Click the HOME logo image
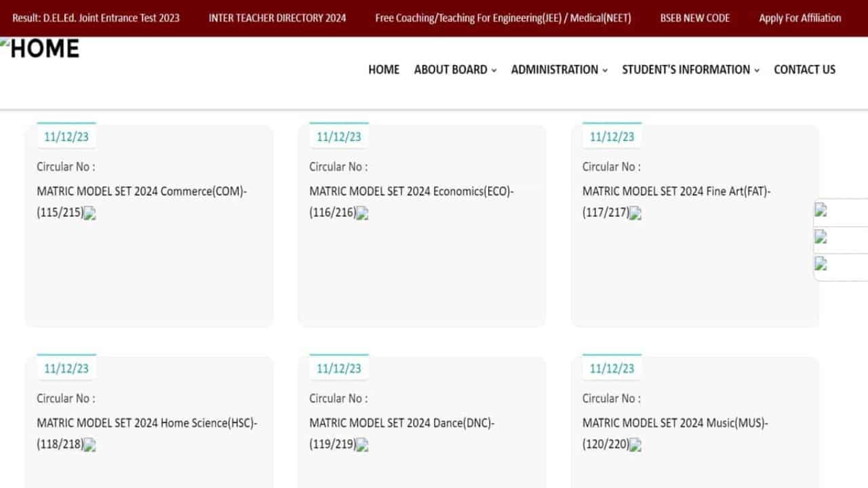 tap(40, 48)
